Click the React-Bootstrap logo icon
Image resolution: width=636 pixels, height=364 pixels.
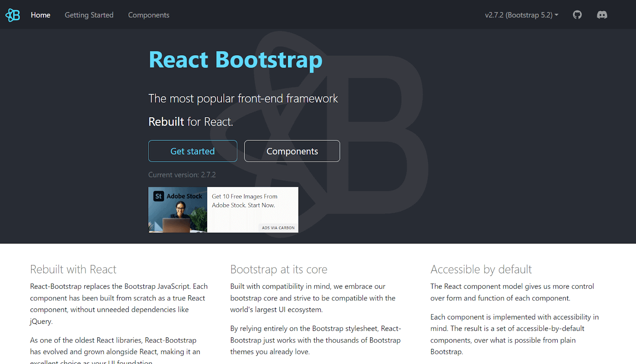12,15
